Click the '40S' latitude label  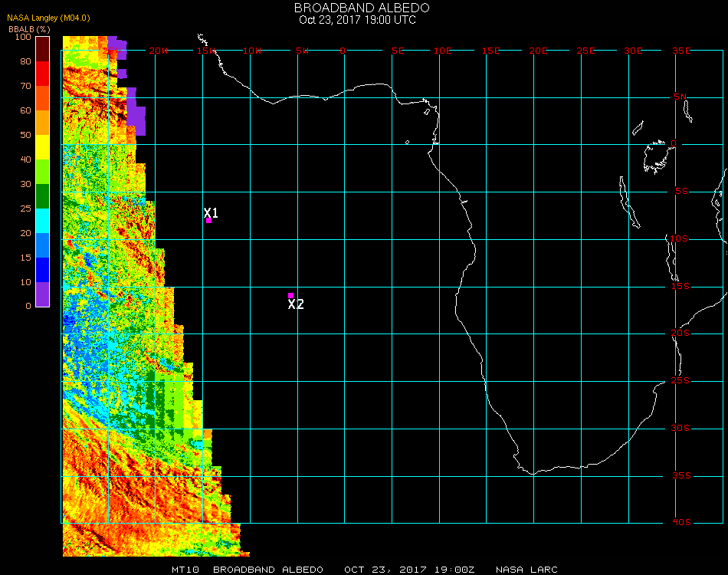click(681, 523)
